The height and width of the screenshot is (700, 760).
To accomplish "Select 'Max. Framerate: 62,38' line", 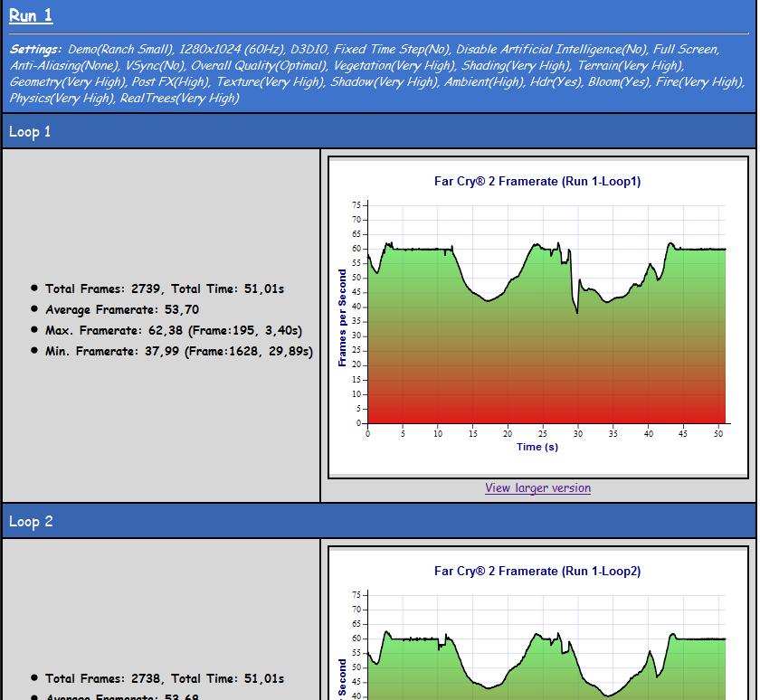I will point(174,330).
